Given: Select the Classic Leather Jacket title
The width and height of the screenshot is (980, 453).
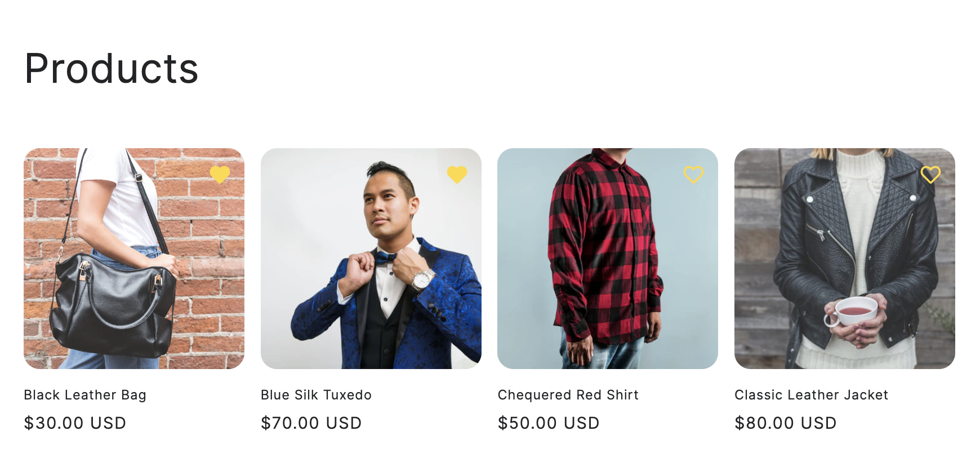Looking at the screenshot, I should (x=811, y=395).
